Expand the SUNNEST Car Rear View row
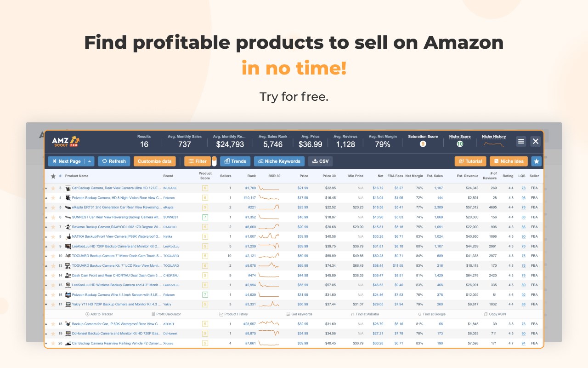This screenshot has height=368, width=588. [46, 217]
